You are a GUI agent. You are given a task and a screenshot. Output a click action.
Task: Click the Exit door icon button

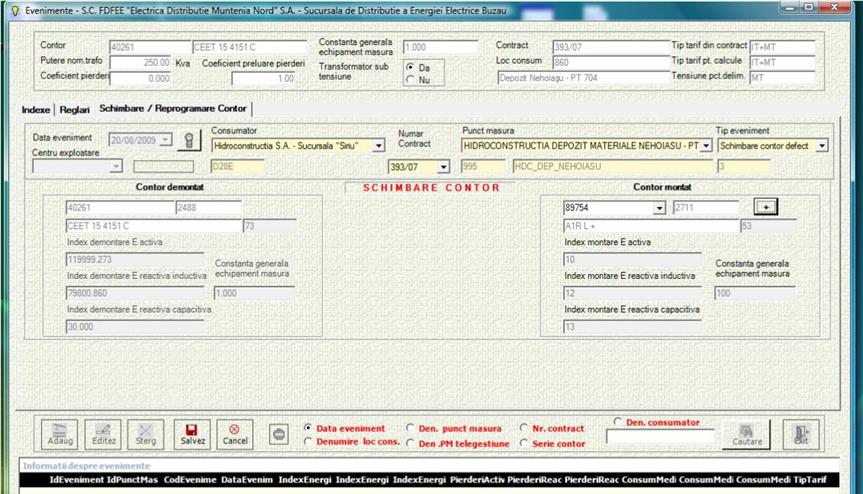click(801, 433)
